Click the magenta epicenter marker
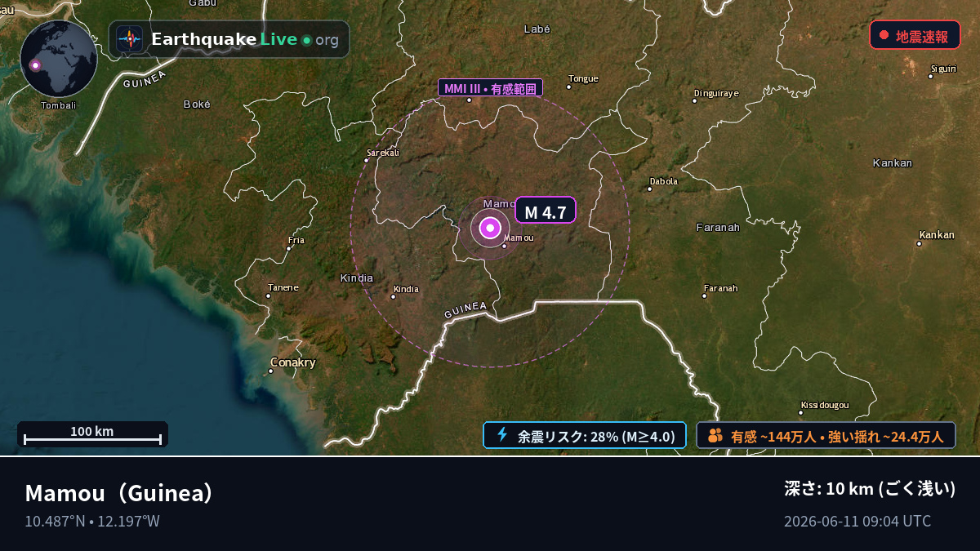Viewport: 980px width, 551px height. (x=490, y=229)
